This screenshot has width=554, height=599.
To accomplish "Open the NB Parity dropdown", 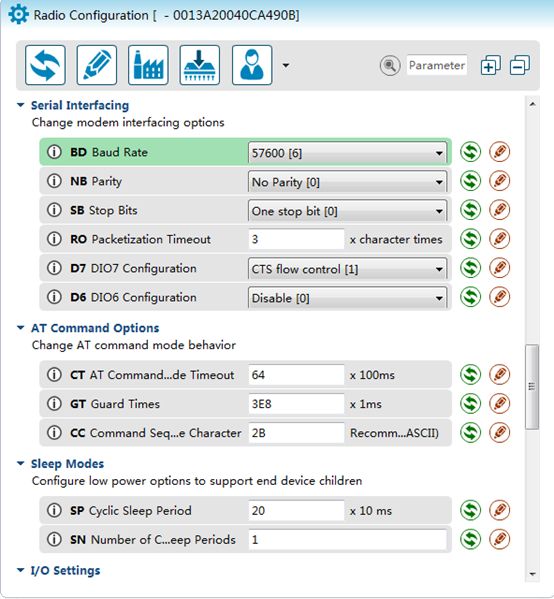I will [x=347, y=182].
